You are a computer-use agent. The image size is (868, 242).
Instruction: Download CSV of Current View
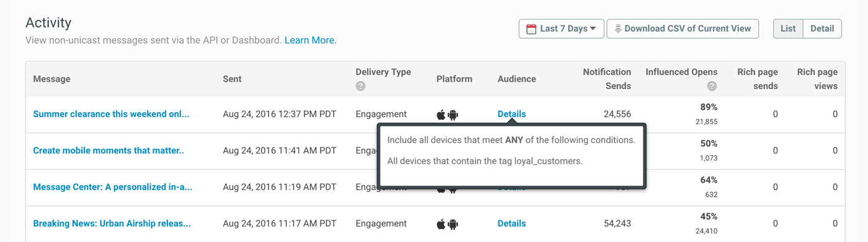(683, 28)
